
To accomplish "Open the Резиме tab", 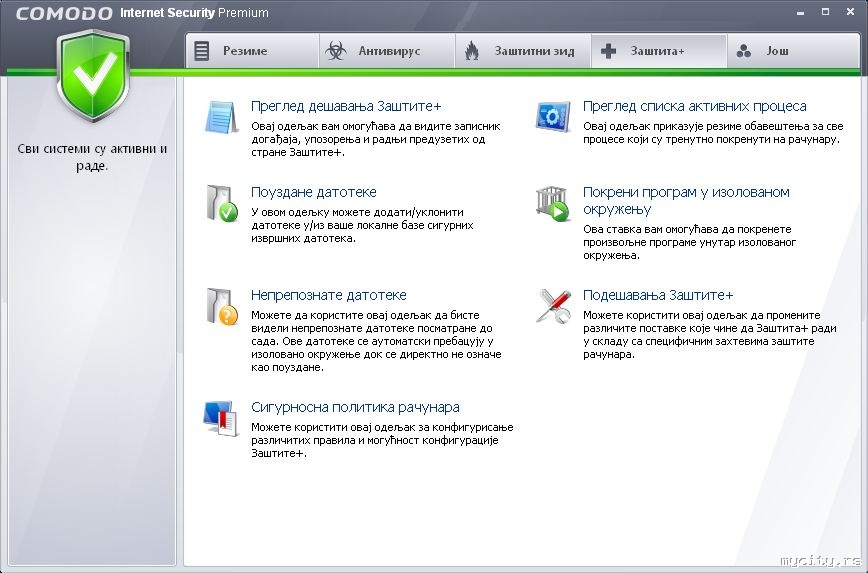I will coord(252,51).
